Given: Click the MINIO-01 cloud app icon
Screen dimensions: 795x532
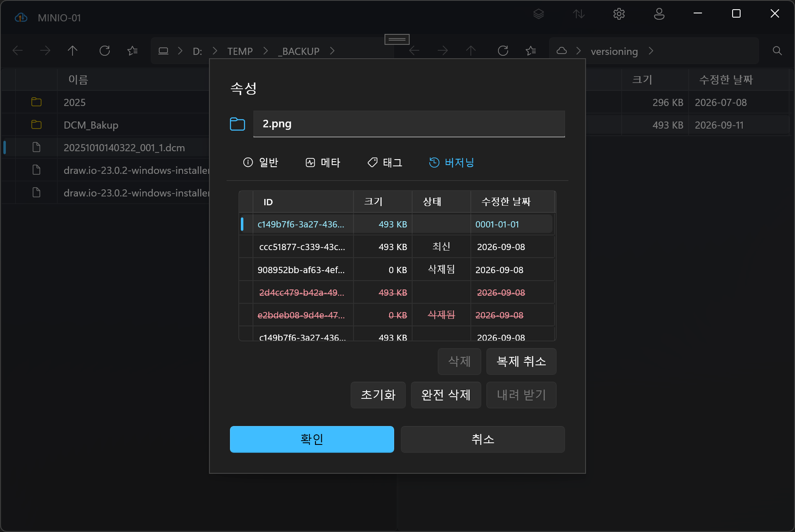Looking at the screenshot, I should tap(21, 18).
